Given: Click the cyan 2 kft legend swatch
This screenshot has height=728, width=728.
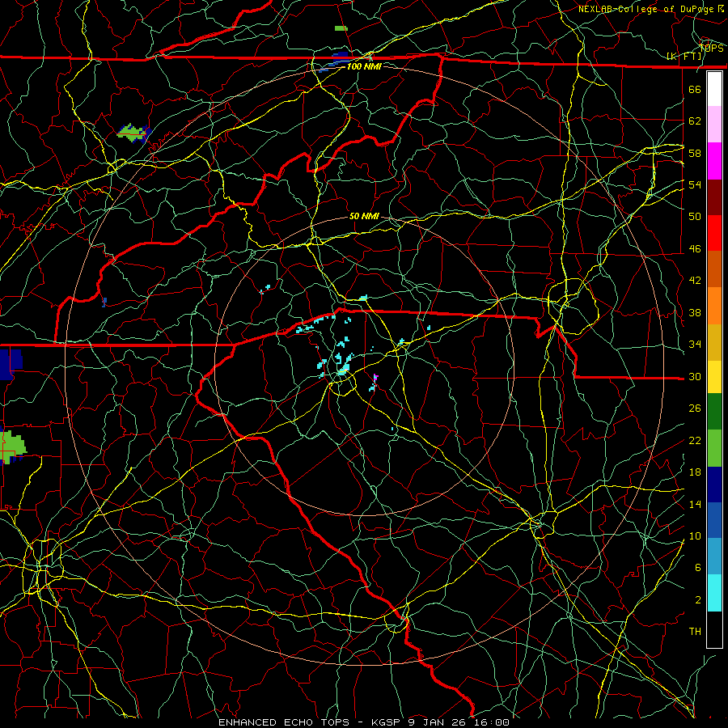Looking at the screenshot, I should tap(714, 593).
